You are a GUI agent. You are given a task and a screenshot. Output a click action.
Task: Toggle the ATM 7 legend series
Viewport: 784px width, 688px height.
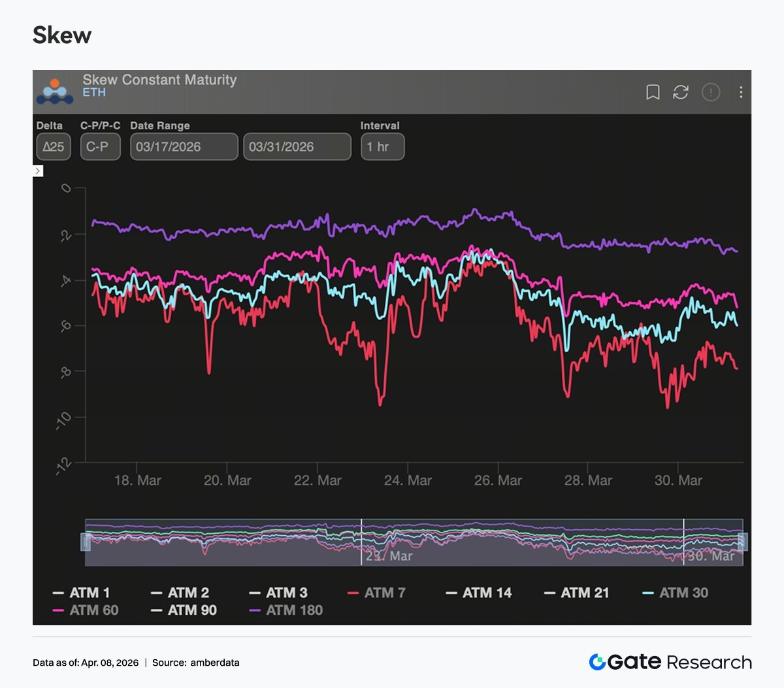pyautogui.click(x=377, y=593)
